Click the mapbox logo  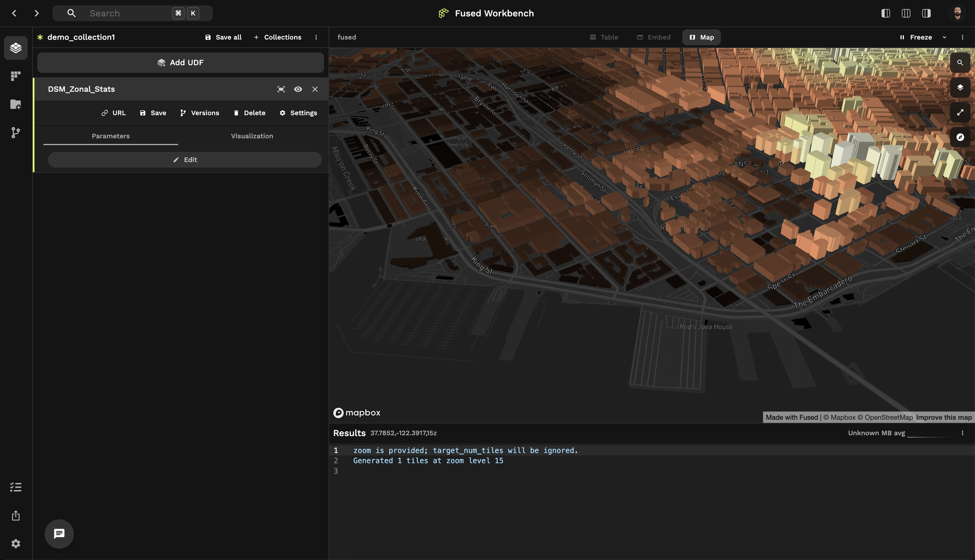pyautogui.click(x=357, y=413)
